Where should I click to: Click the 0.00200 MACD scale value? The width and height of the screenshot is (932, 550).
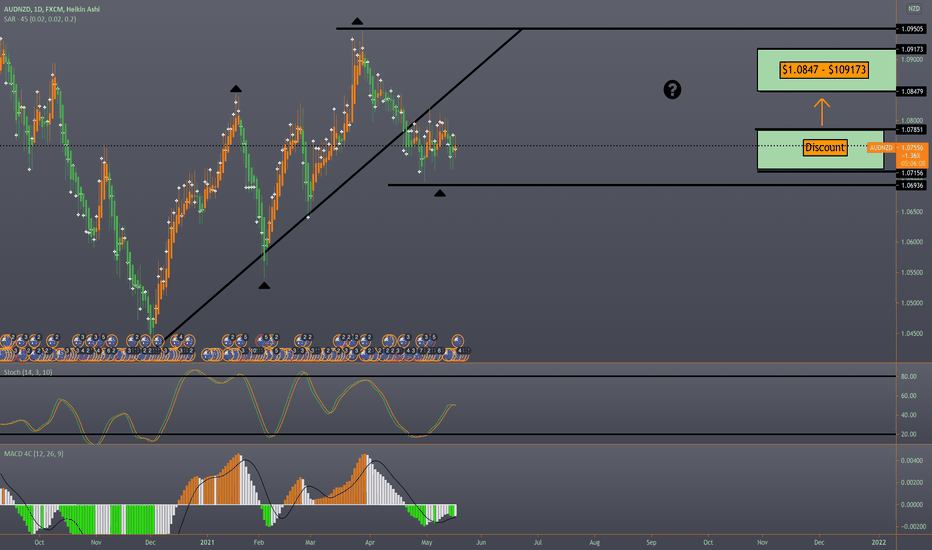click(x=912, y=482)
